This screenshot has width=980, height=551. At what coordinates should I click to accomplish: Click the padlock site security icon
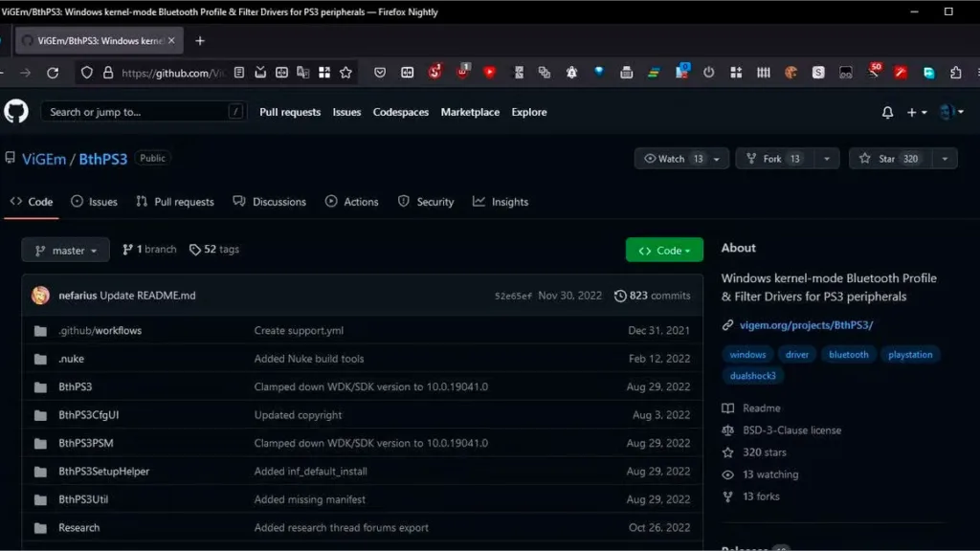click(108, 73)
